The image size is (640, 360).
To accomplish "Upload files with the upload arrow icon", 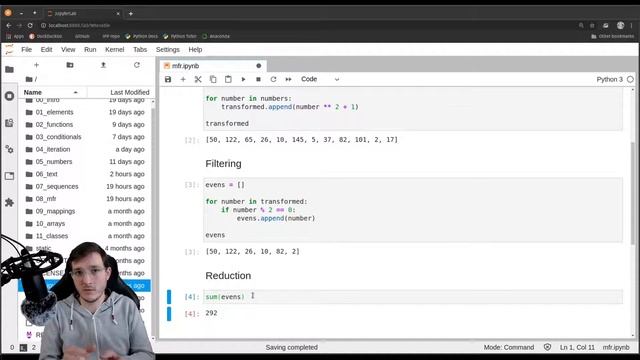I will coord(103,65).
